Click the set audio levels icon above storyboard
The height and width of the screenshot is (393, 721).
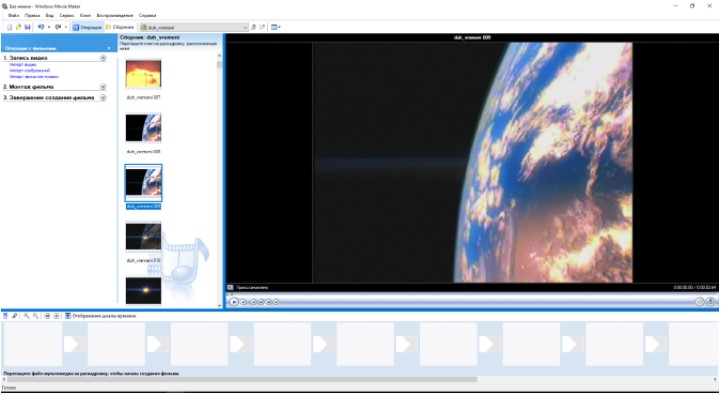pos(6,316)
